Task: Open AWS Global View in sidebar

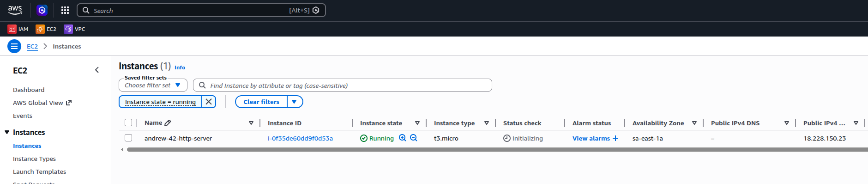Action: click(38, 103)
